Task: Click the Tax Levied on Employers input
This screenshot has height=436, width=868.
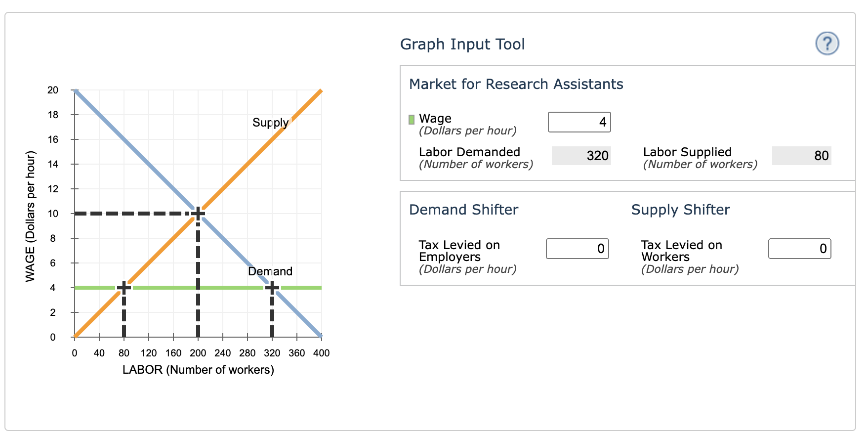Action: pyautogui.click(x=577, y=249)
